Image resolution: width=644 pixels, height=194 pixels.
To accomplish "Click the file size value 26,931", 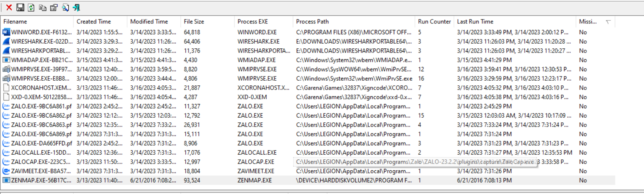I will click(192, 125).
